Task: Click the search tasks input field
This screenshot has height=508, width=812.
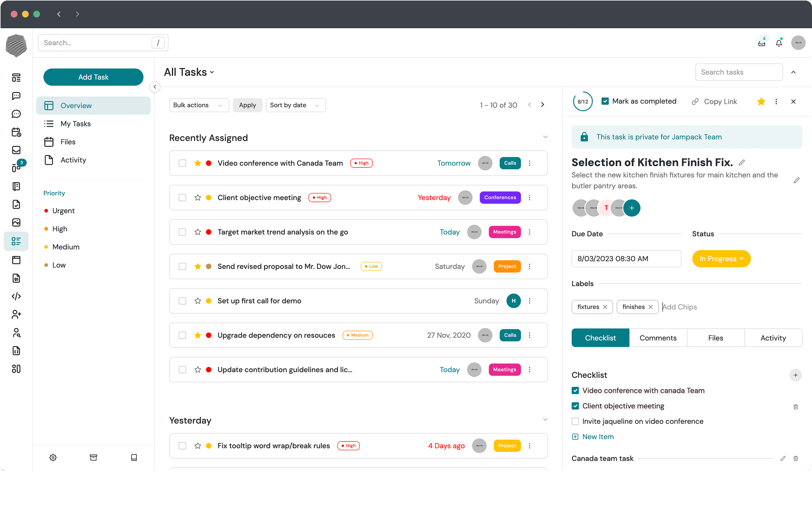Action: (x=739, y=72)
